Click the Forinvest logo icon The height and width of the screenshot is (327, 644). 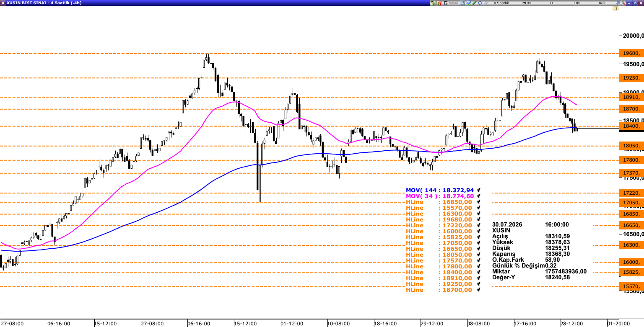pyautogui.click(x=451, y=3)
